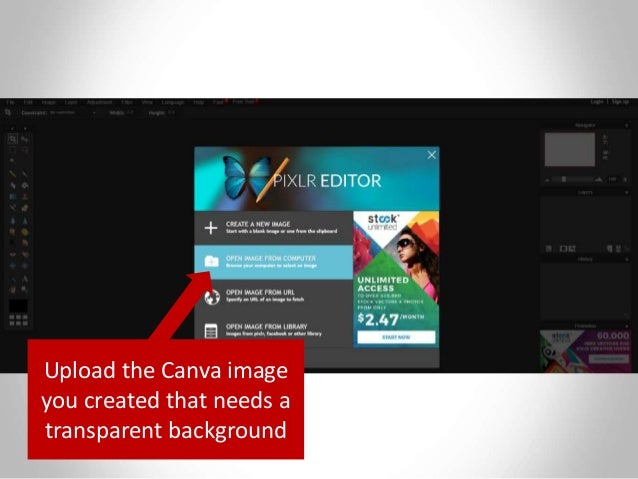This screenshot has width=638, height=479.
Task: Open the File menu
Action: pyautogui.click(x=10, y=102)
